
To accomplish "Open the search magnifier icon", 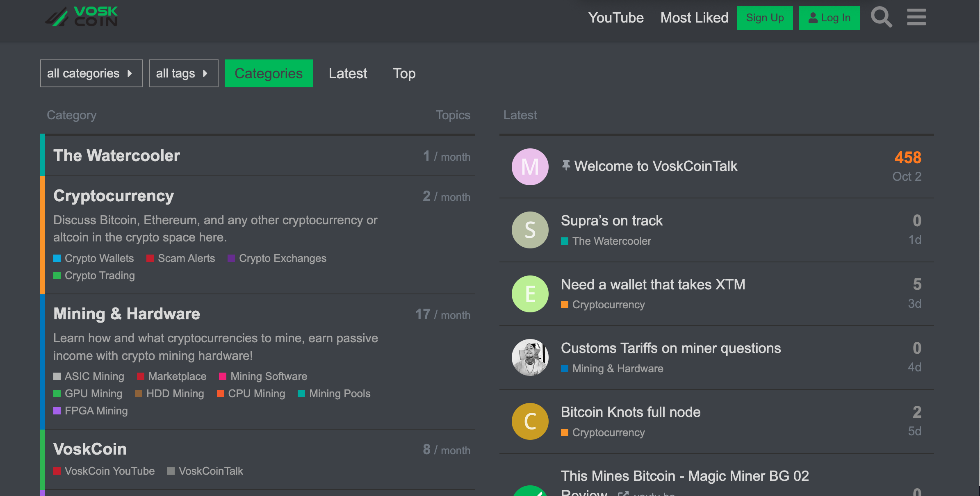I will pos(881,18).
